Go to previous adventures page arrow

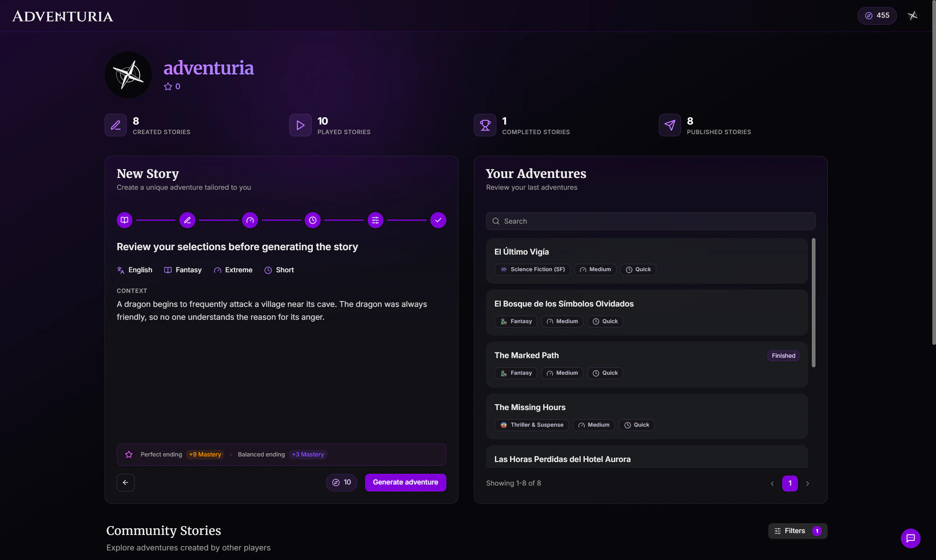pos(772,483)
